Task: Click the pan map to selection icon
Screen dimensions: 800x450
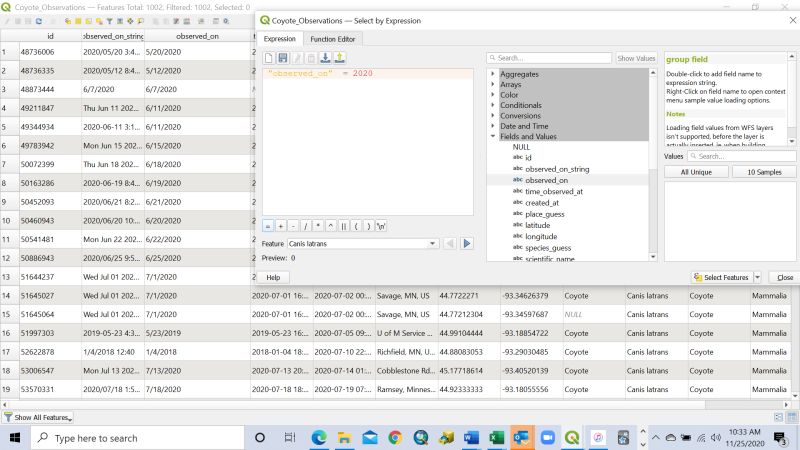Action: (x=130, y=21)
